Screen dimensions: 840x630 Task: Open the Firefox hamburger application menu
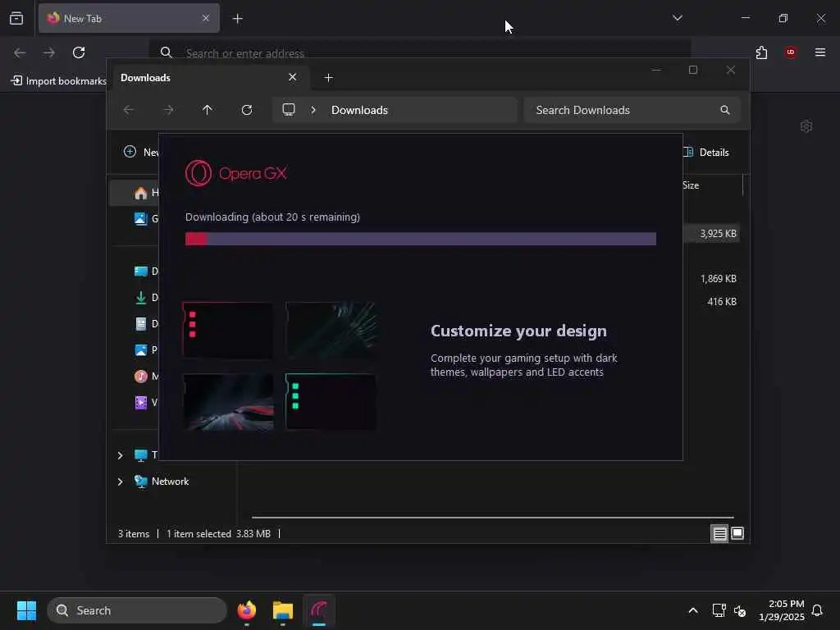[820, 52]
